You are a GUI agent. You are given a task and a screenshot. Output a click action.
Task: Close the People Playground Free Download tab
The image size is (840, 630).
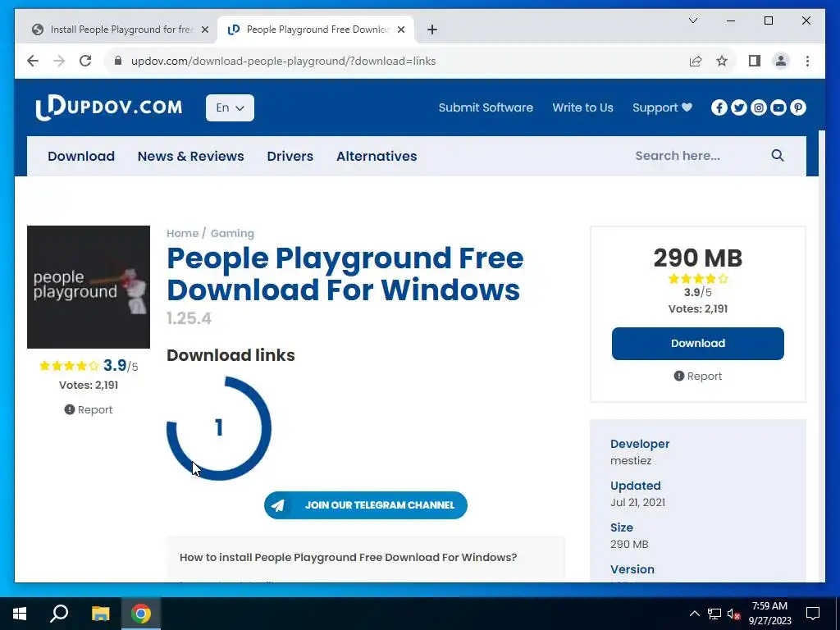tap(400, 30)
